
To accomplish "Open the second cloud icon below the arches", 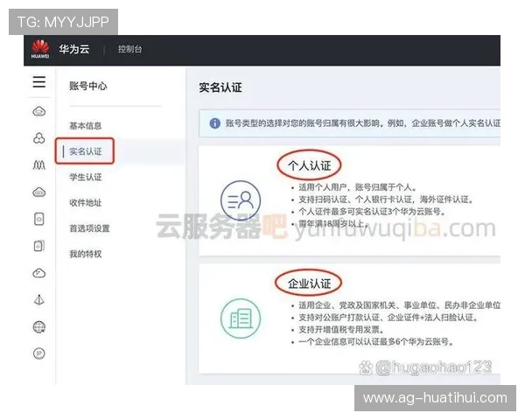I will (x=39, y=192).
